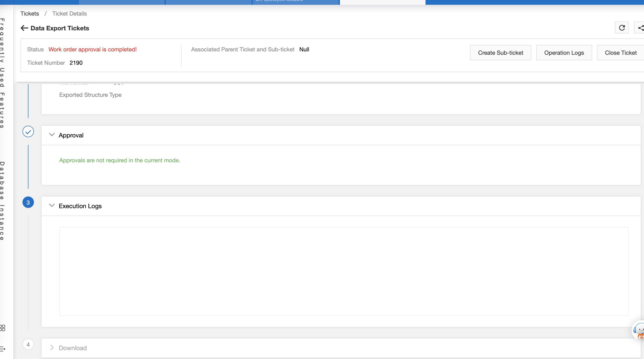
Task: Open Database Instance sidebar tab
Action: pyautogui.click(x=2, y=201)
